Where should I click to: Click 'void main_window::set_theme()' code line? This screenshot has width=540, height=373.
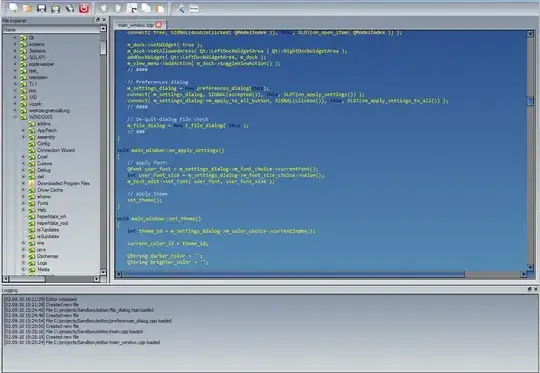coord(159,218)
